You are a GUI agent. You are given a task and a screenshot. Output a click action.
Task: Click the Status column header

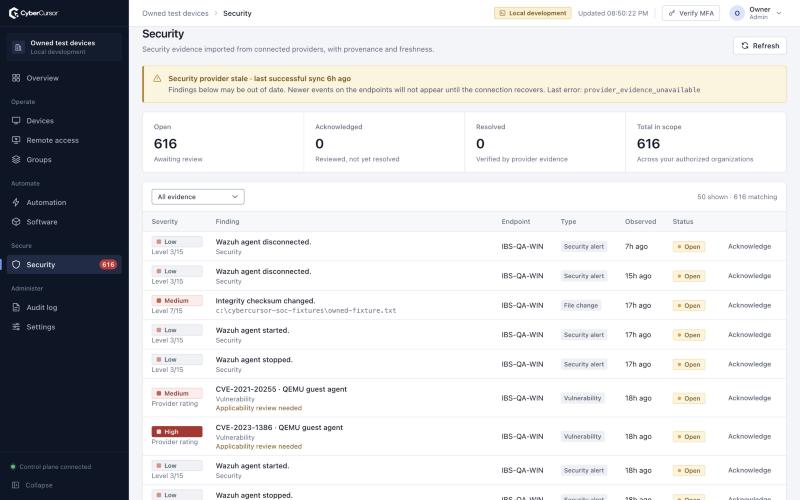683,222
